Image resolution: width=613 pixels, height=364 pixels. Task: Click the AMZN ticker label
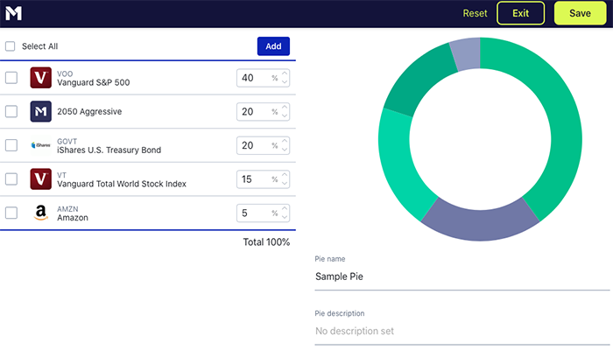point(67,209)
